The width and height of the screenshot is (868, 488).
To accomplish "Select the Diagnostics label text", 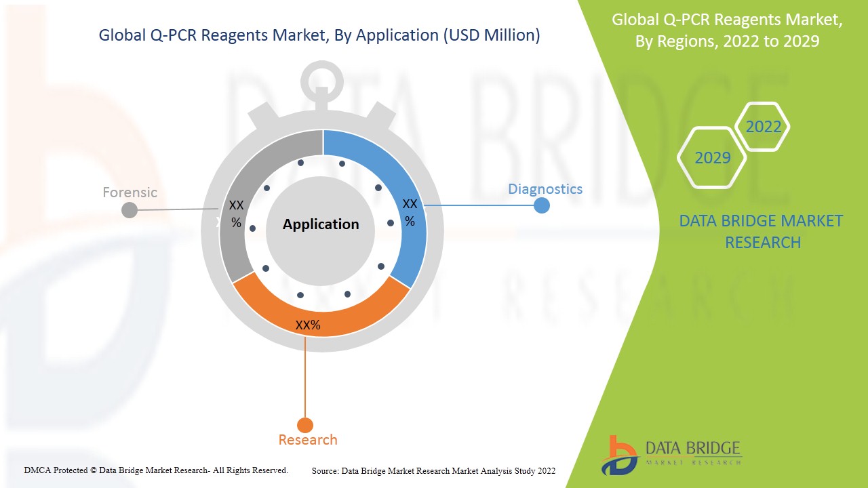I will (x=546, y=189).
